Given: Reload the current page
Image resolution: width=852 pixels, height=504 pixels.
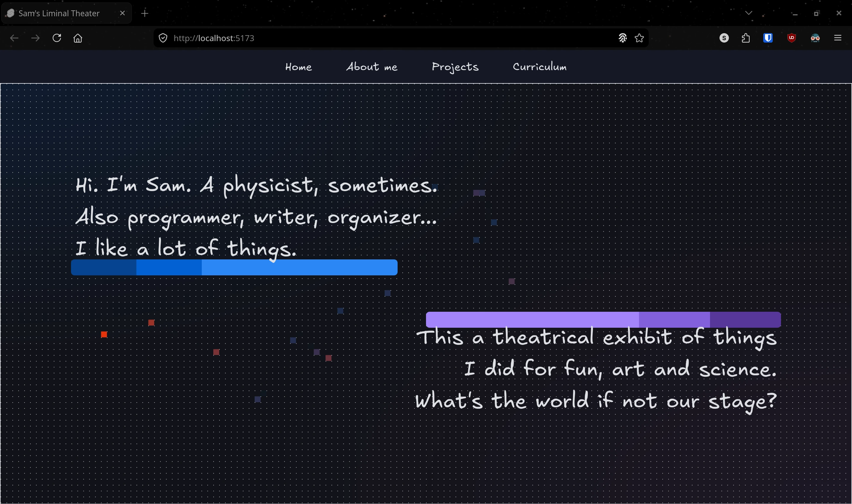Looking at the screenshot, I should [x=57, y=38].
